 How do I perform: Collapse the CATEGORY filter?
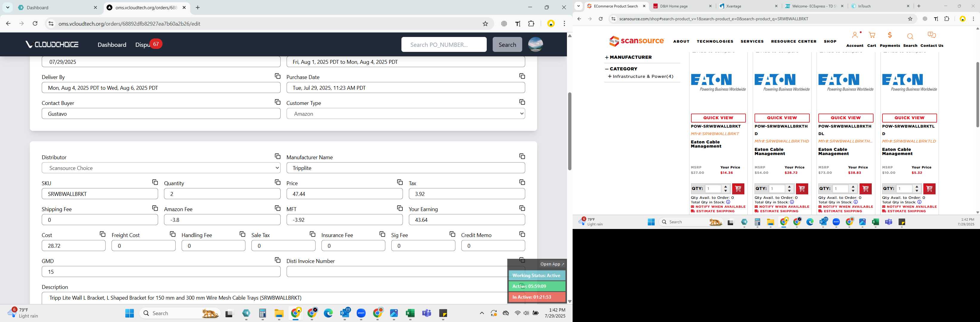pyautogui.click(x=621, y=69)
